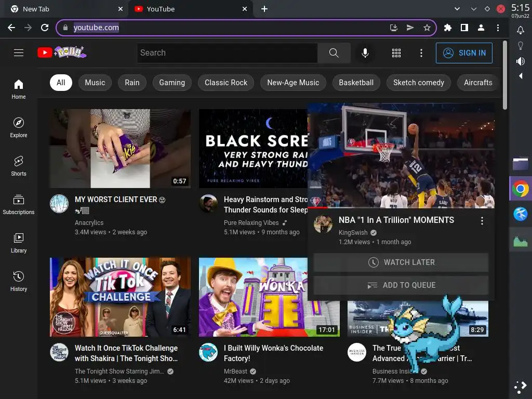
Task: Open KingSwish channel link
Action: 353,232
